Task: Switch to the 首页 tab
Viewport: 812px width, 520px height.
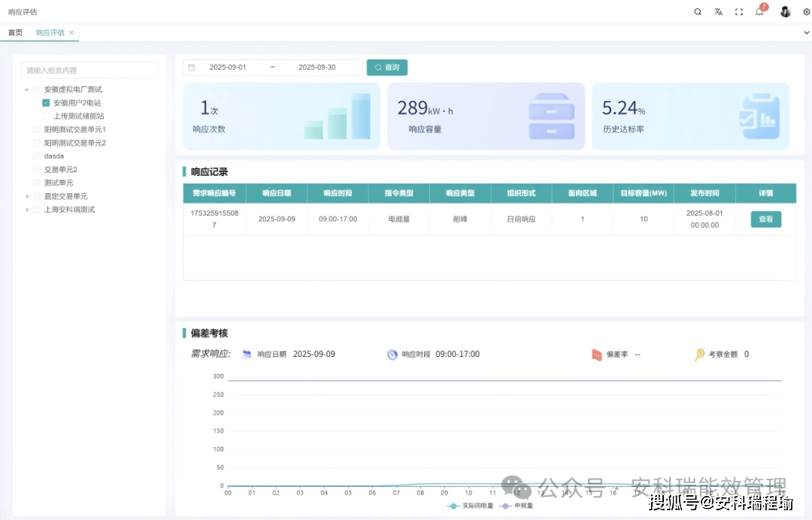Action: click(x=15, y=33)
